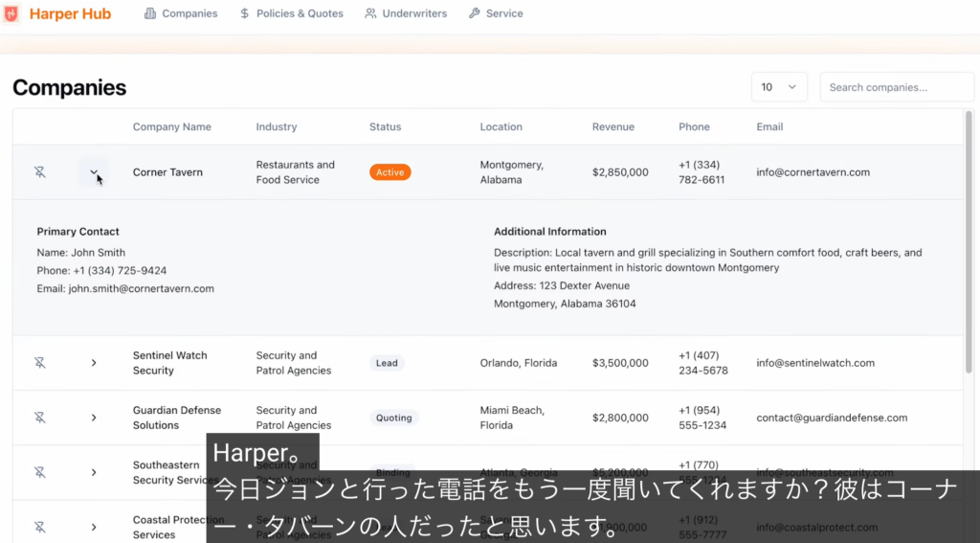Screen dimensions: 980x543
Task: Click the john.smith@cornertavern.com contact email
Action: coord(142,288)
